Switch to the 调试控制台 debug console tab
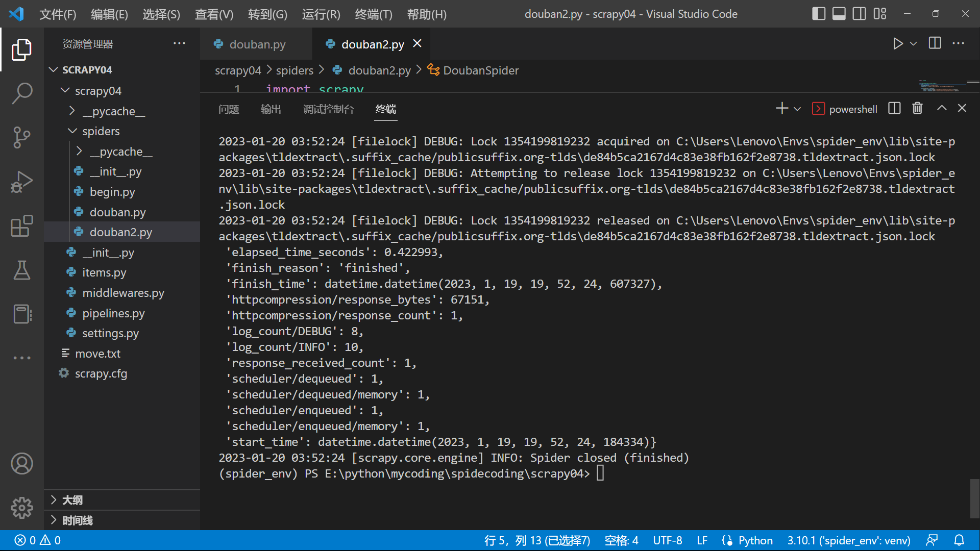This screenshot has height=551, width=980. pyautogui.click(x=328, y=109)
